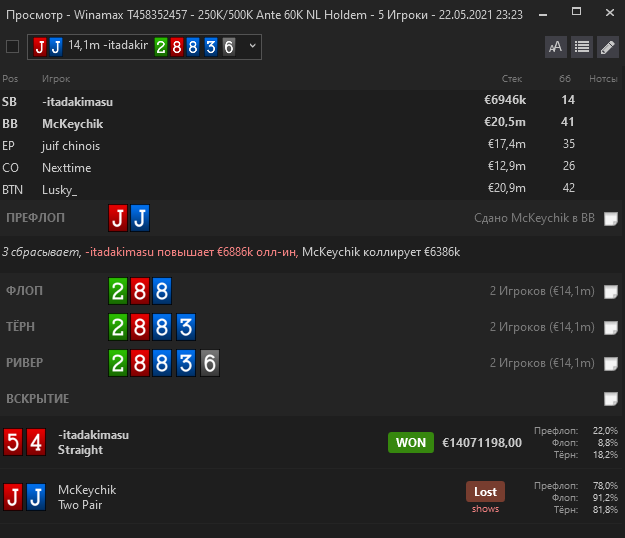Select player row McKeychik in BB
Viewport: 625px width, 538px height.
[x=312, y=123]
